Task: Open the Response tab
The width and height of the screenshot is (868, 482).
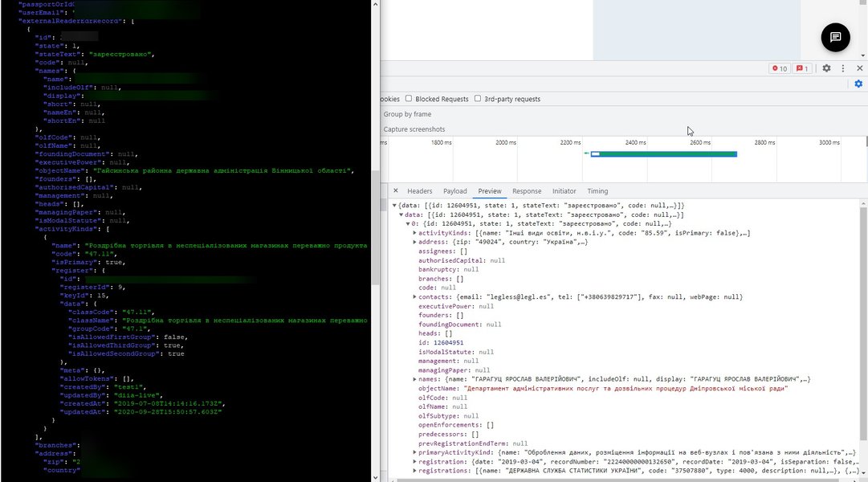Action: [x=527, y=191]
